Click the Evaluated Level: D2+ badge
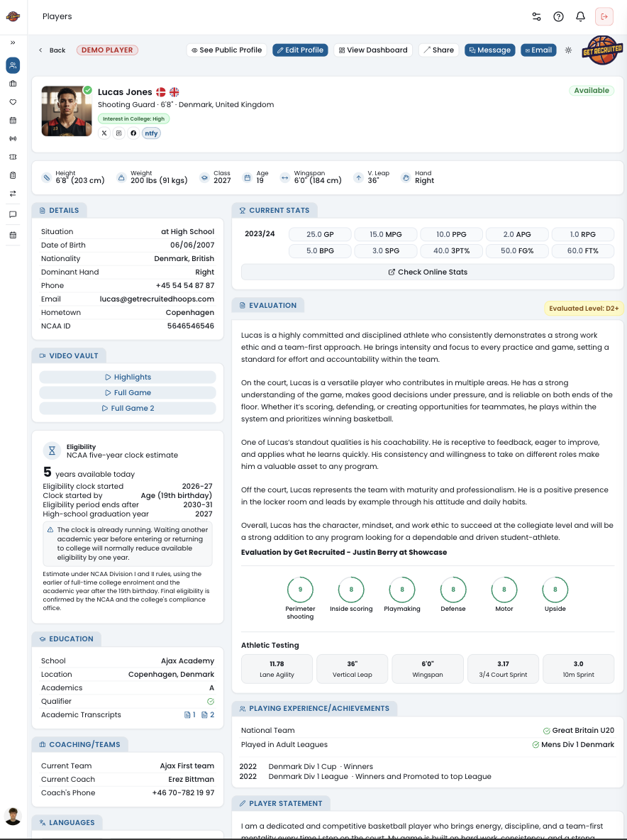Screen dimensions: 627x840 (x=584, y=308)
